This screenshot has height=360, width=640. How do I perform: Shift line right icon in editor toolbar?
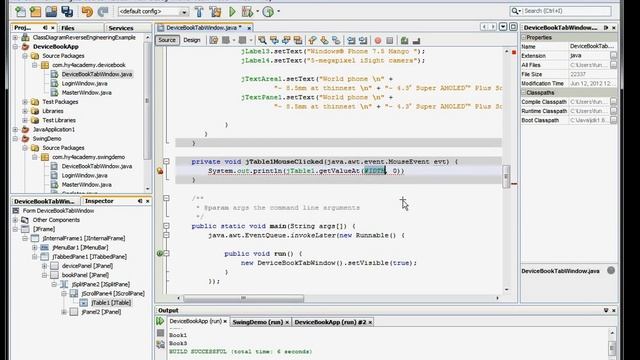(x=363, y=40)
